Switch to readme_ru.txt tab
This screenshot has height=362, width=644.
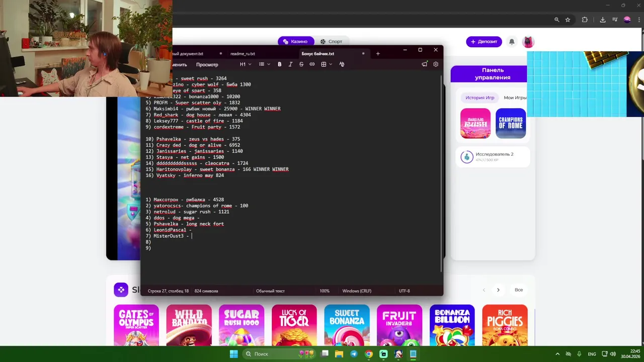click(x=243, y=54)
